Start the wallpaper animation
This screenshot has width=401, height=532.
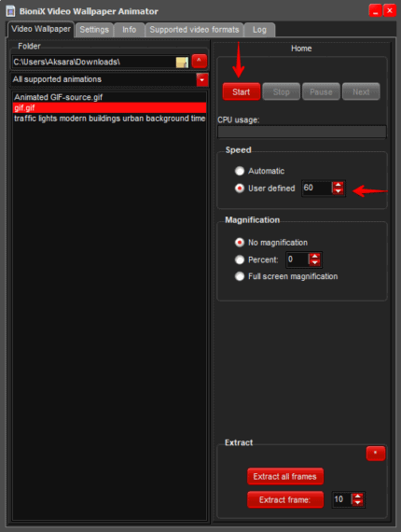(242, 91)
